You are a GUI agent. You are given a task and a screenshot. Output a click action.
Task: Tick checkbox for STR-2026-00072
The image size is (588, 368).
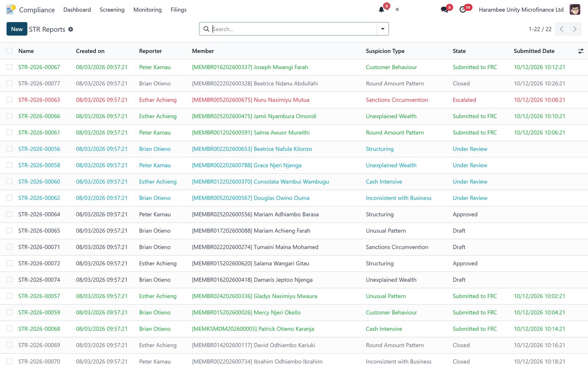(10, 263)
